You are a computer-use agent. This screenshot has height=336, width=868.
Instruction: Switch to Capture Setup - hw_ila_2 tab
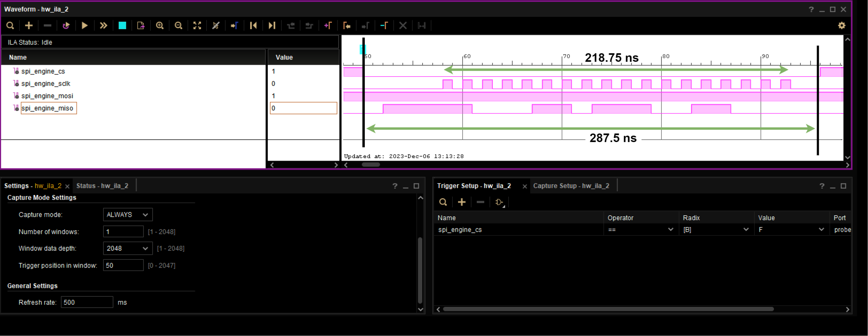571,186
